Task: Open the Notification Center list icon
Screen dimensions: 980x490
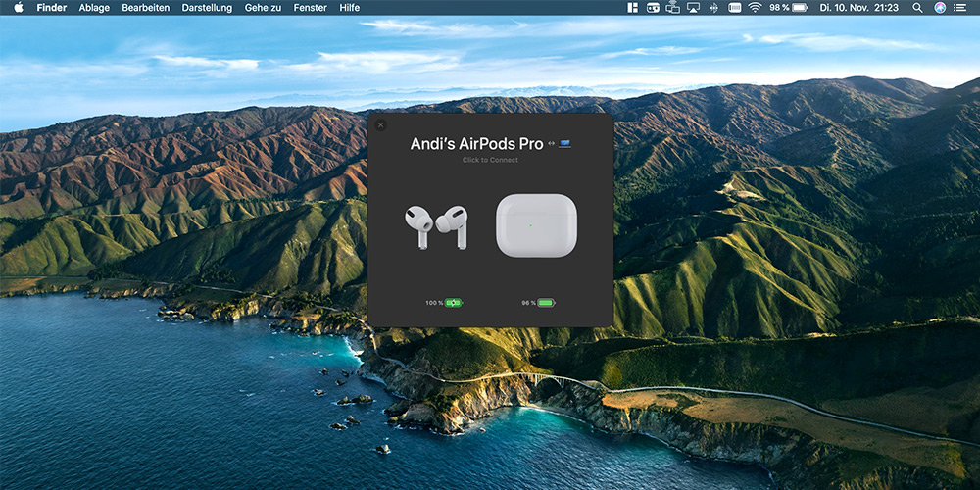Action: (x=959, y=8)
